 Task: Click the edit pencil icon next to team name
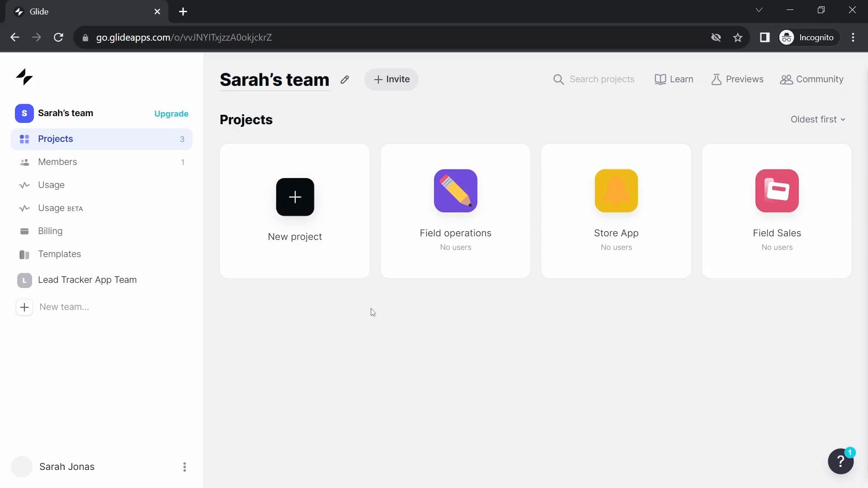[345, 79]
